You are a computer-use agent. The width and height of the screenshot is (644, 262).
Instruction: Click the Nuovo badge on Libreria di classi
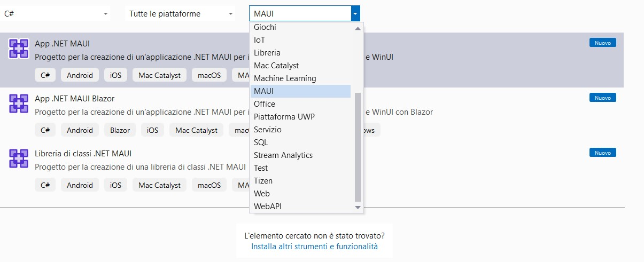coord(603,153)
